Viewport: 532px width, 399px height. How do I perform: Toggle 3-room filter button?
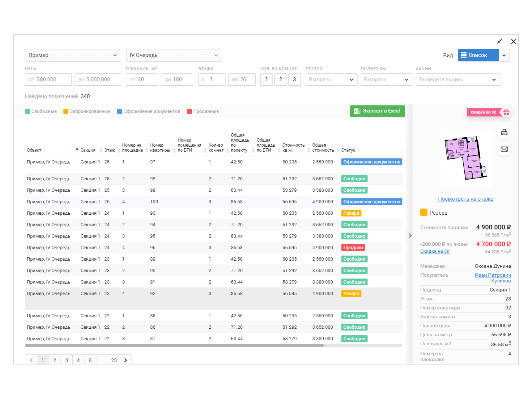(x=294, y=80)
